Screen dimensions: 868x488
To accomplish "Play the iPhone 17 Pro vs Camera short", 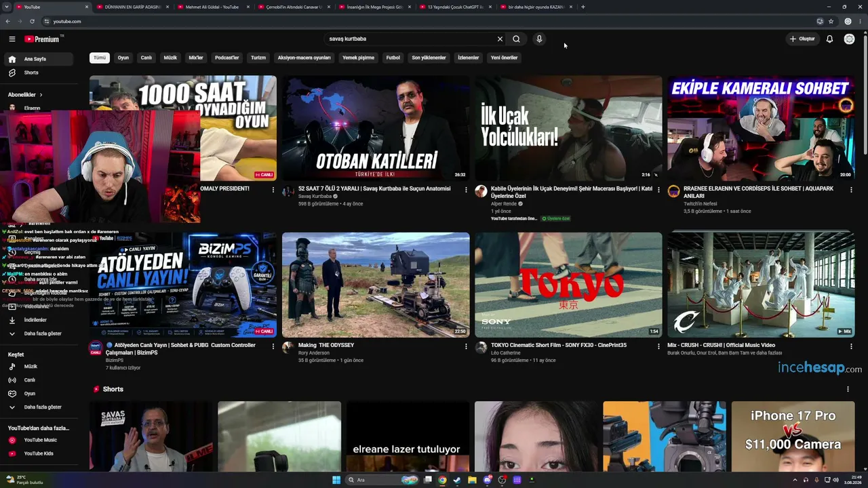I will click(793, 436).
